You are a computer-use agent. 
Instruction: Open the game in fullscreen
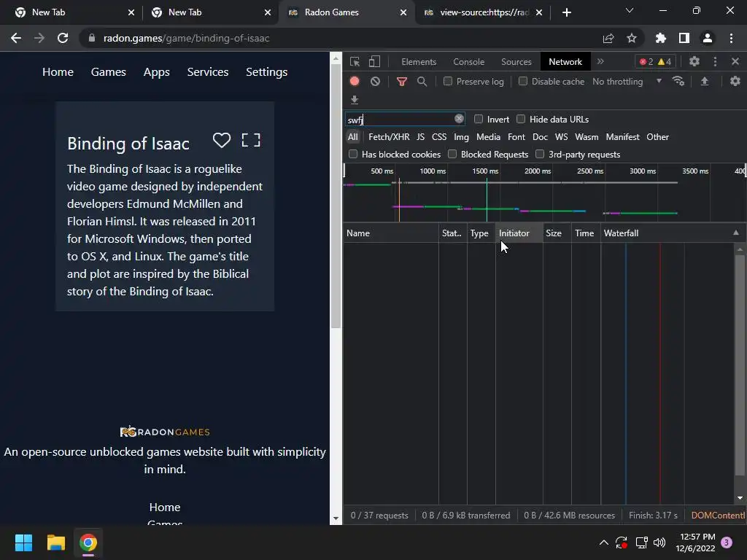pyautogui.click(x=251, y=140)
